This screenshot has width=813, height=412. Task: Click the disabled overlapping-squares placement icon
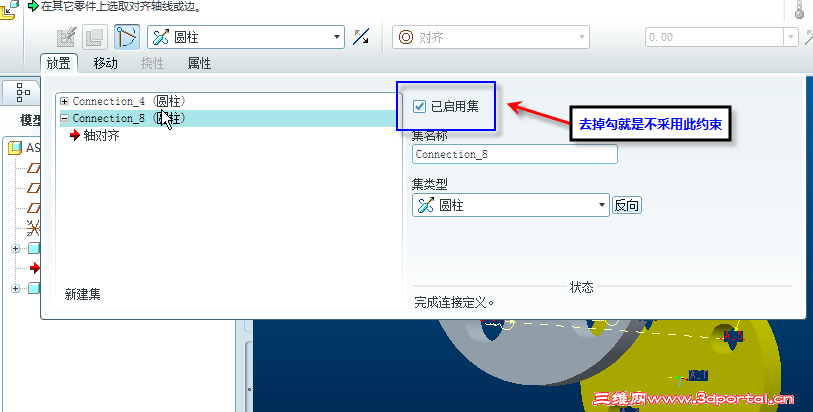pos(95,37)
